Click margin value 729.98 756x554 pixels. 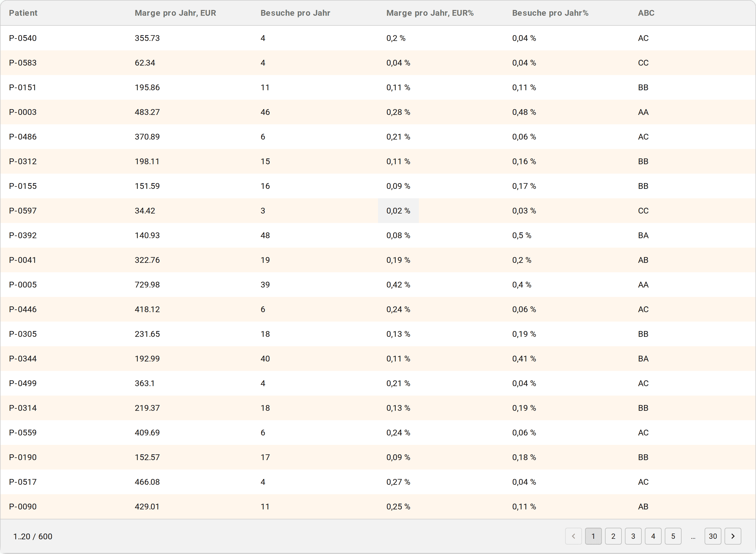[x=147, y=285]
